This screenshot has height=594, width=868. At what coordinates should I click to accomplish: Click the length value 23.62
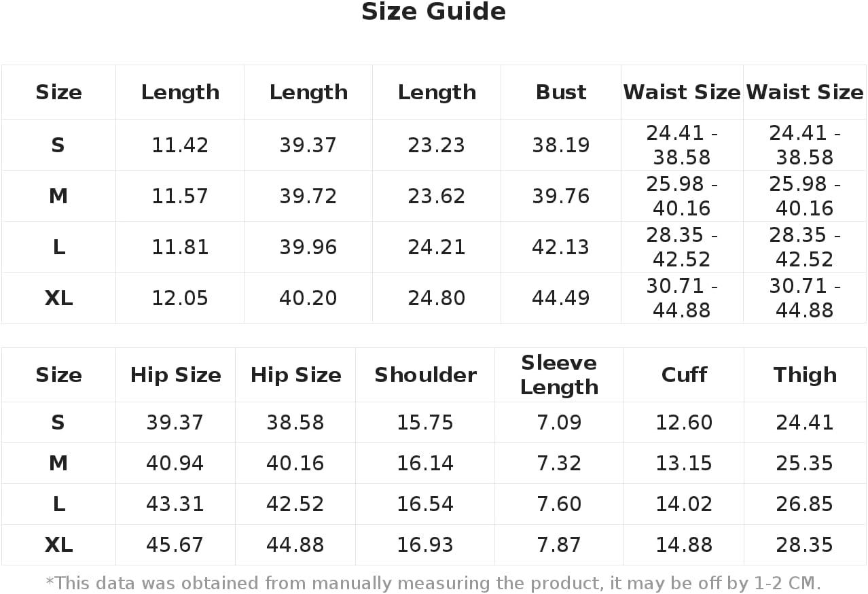tap(437, 196)
